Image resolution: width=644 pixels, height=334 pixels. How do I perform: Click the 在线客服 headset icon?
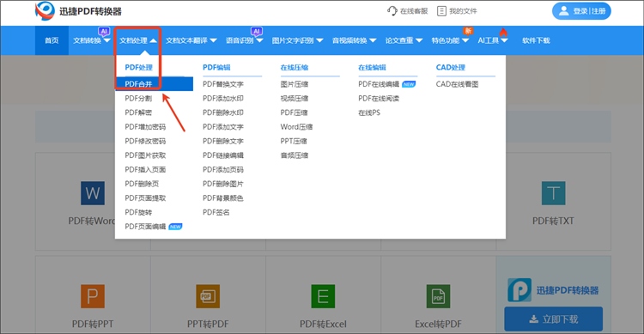click(392, 11)
